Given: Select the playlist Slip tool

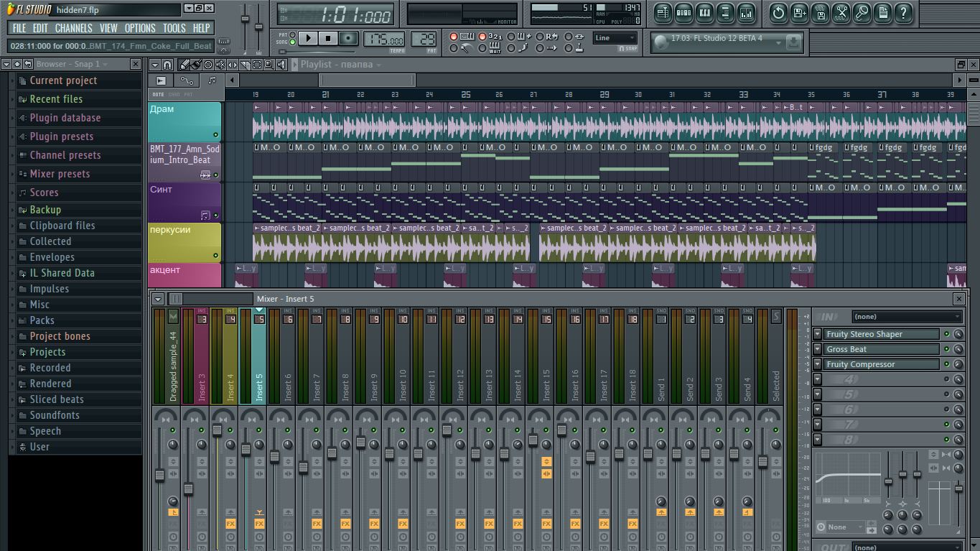Looking at the screenshot, I should (x=233, y=65).
